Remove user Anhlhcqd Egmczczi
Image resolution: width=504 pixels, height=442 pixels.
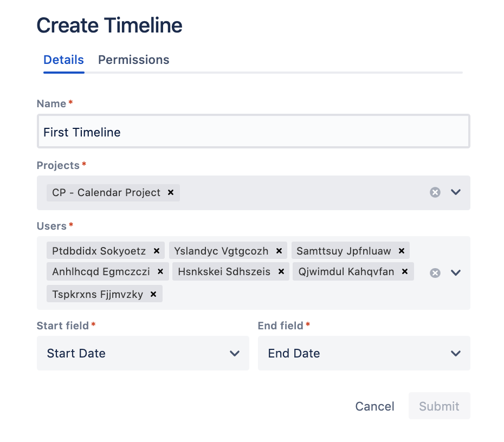(x=160, y=272)
